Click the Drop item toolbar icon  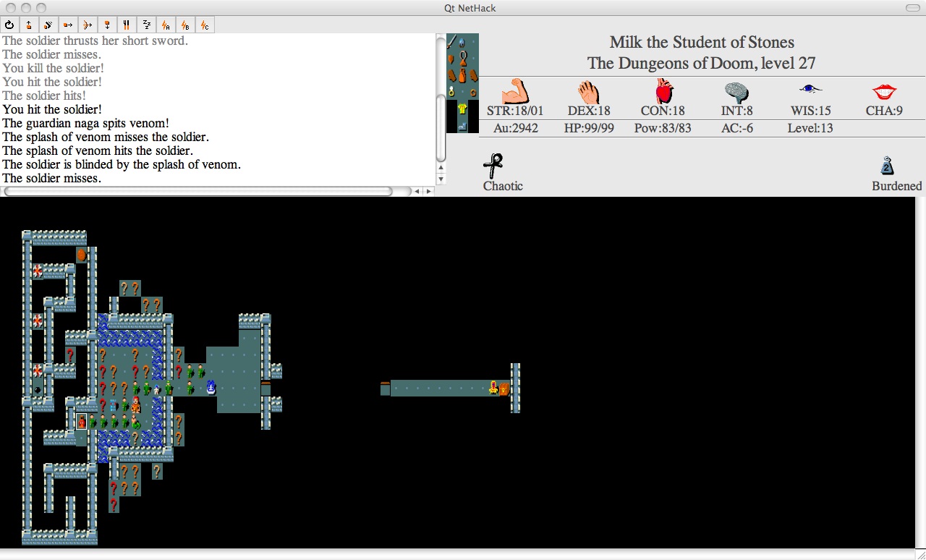pos(107,25)
